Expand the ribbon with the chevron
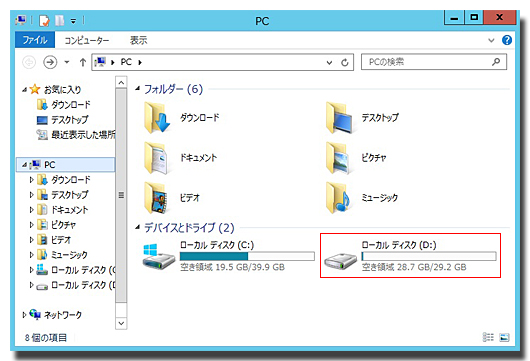 491,41
